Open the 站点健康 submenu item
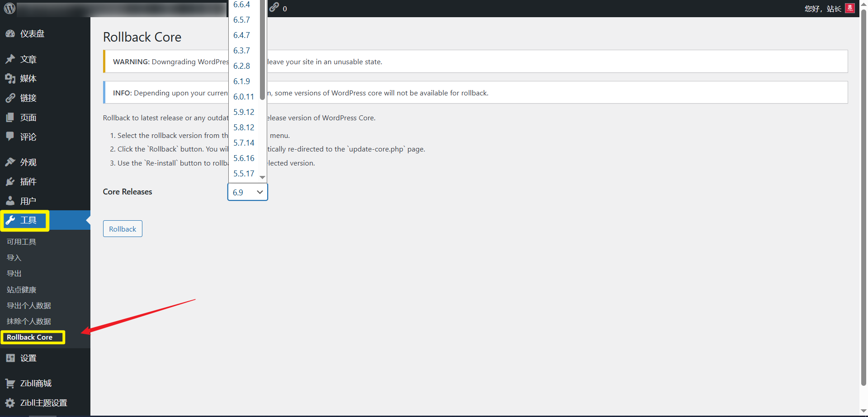 [x=21, y=290]
